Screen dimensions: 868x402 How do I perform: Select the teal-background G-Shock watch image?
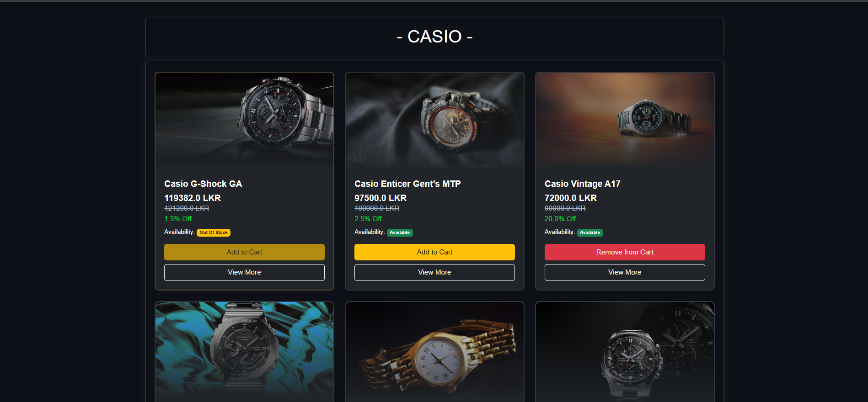click(x=244, y=352)
